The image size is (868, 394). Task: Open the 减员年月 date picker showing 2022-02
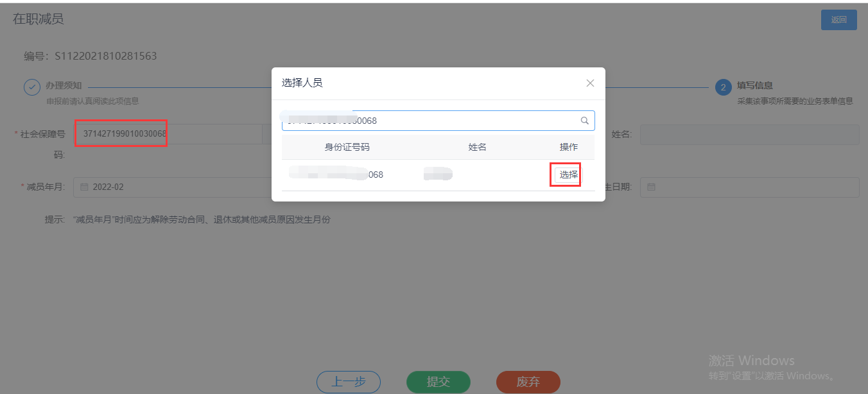pyautogui.click(x=173, y=187)
